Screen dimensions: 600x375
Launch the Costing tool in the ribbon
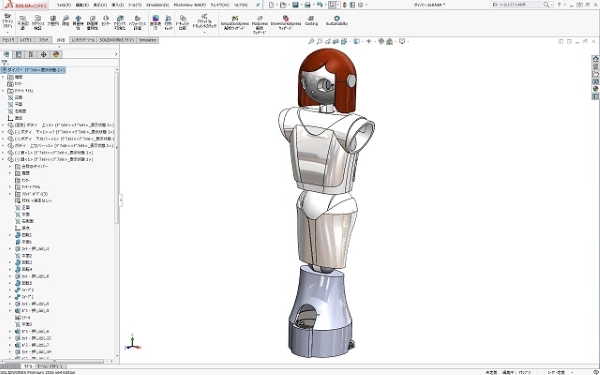click(311, 21)
